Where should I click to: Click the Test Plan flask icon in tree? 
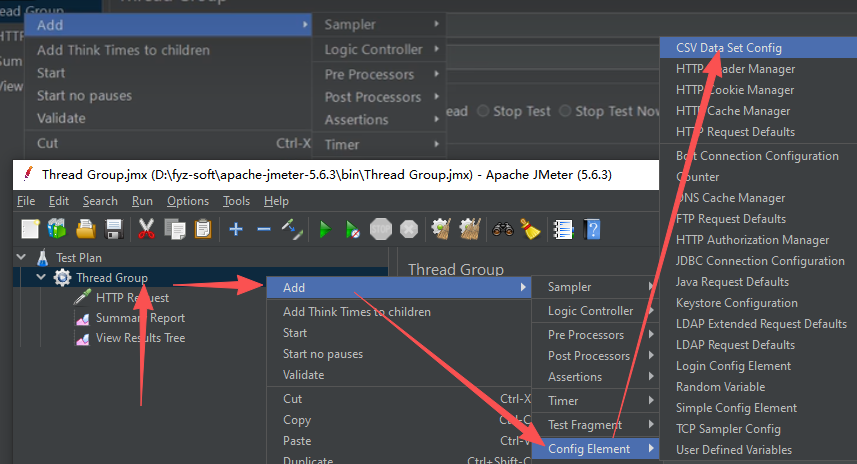(43, 257)
